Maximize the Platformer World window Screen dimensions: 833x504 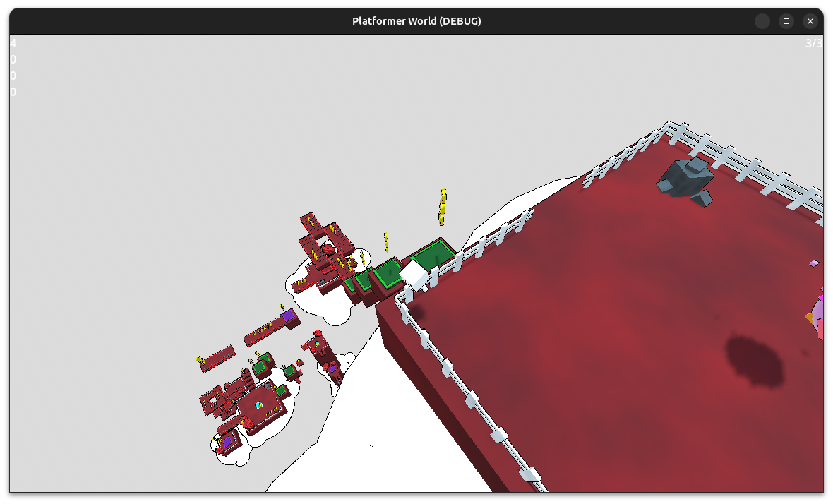click(x=786, y=21)
